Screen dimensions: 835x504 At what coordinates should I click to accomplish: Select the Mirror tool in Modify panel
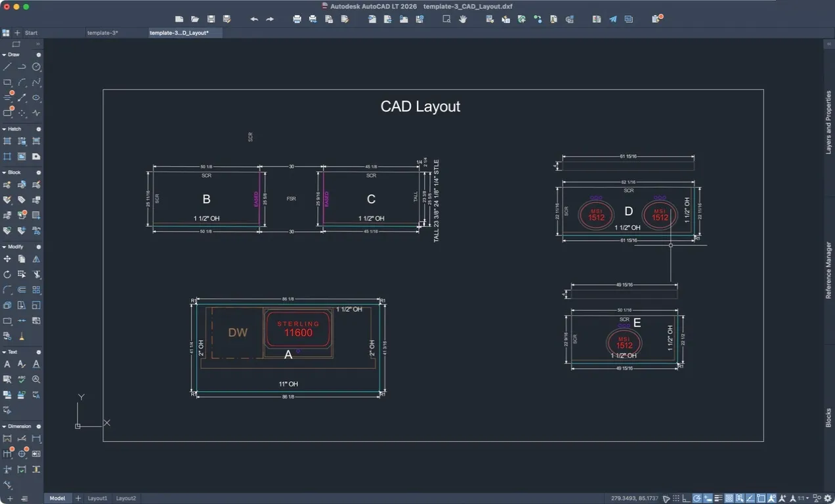tap(36, 259)
